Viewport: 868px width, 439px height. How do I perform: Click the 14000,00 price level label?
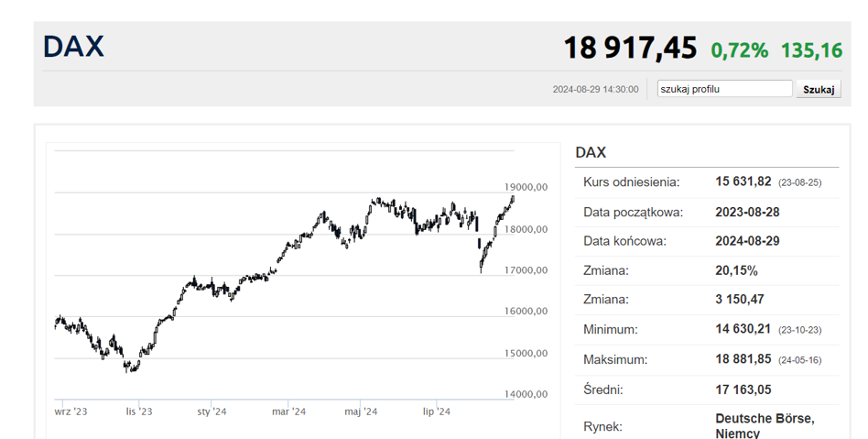[x=526, y=394]
